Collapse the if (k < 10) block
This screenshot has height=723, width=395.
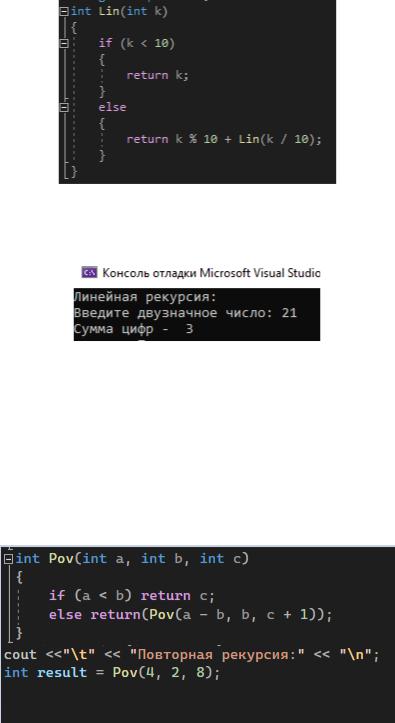pos(64,43)
